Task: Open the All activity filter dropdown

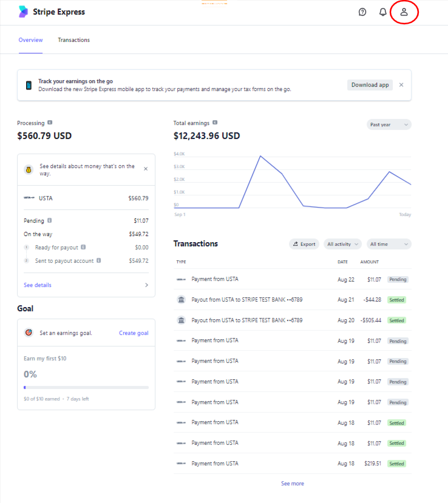Action: (343, 244)
